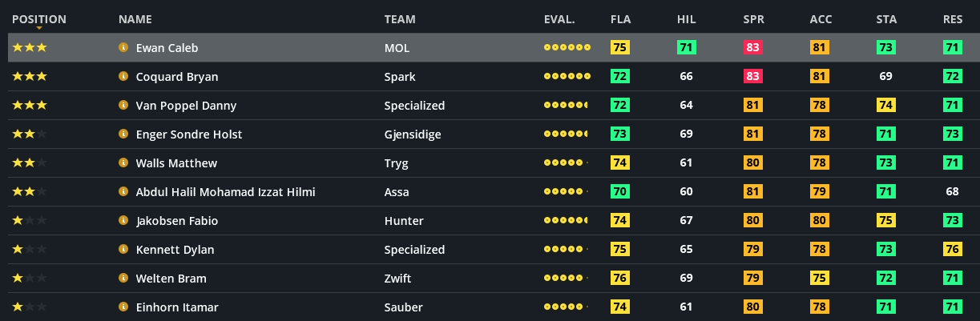
Task: Click Ewan Caleb's red sprint rating 83
Action: pyautogui.click(x=752, y=48)
